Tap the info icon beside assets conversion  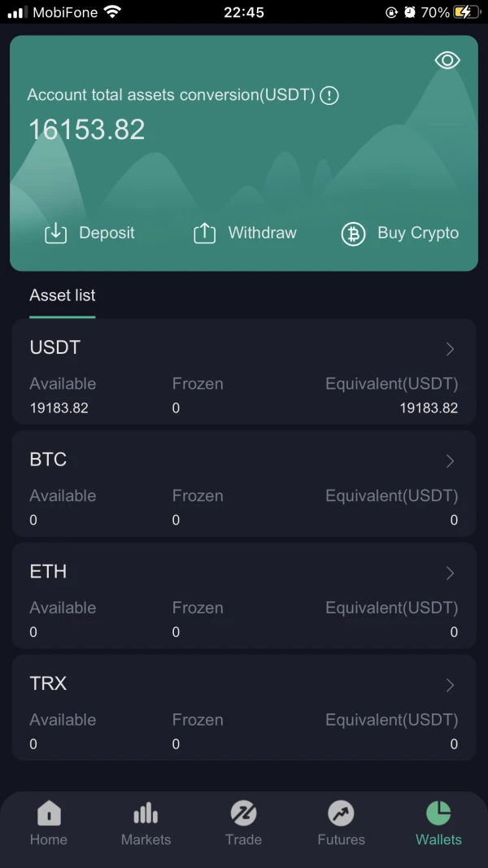point(329,95)
